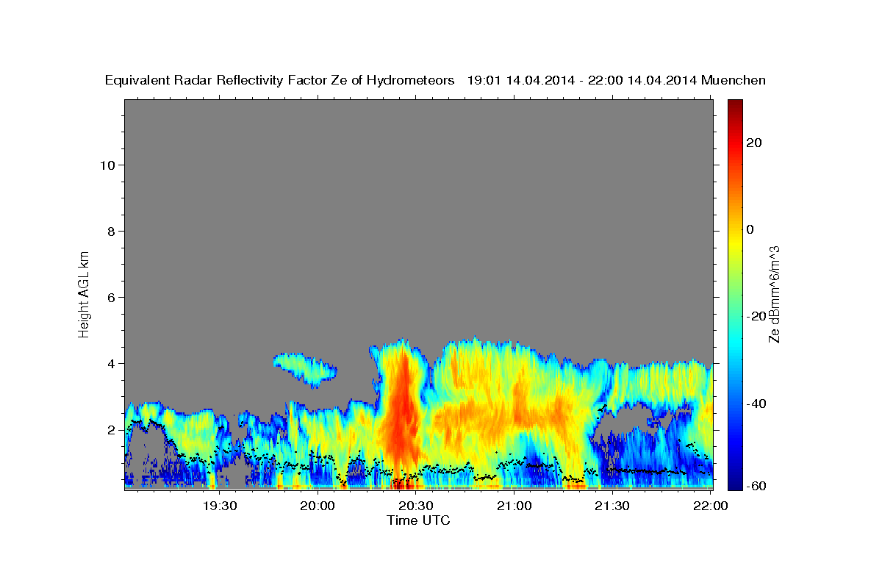
Task: Click the '20:00' time tick label
Action: [x=318, y=506]
